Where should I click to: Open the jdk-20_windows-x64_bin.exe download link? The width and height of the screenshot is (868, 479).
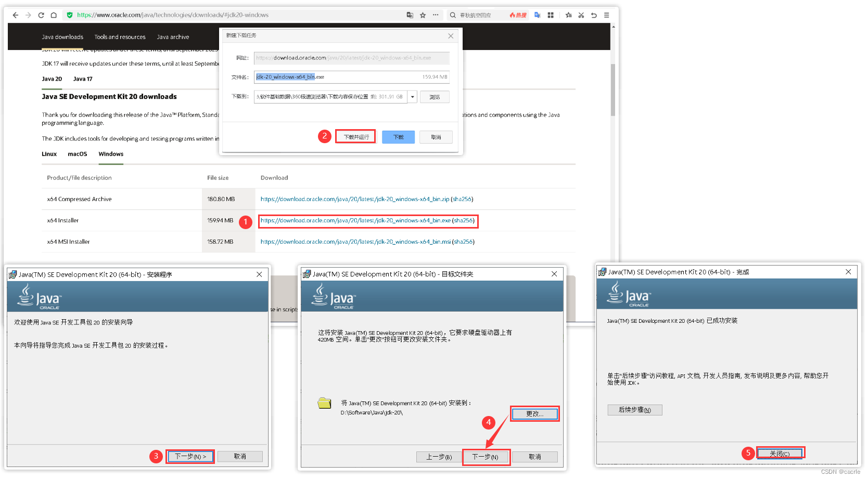pyautogui.click(x=355, y=221)
